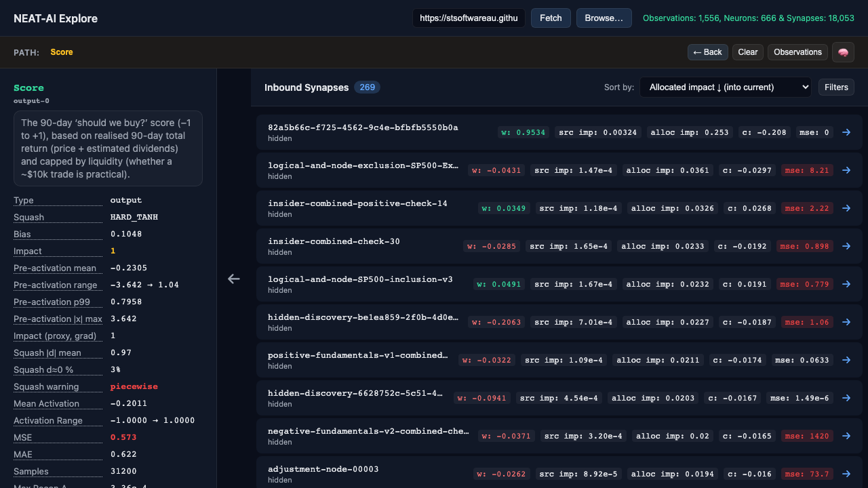Select the 82a5b66c-f725-4562-9c4e-bfbfb5550b0a synapse name
The image size is (868, 488).
coord(363,127)
